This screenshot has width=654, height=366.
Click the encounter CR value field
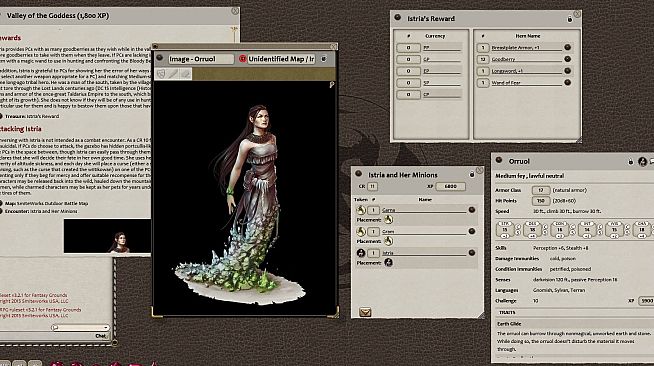click(372, 186)
